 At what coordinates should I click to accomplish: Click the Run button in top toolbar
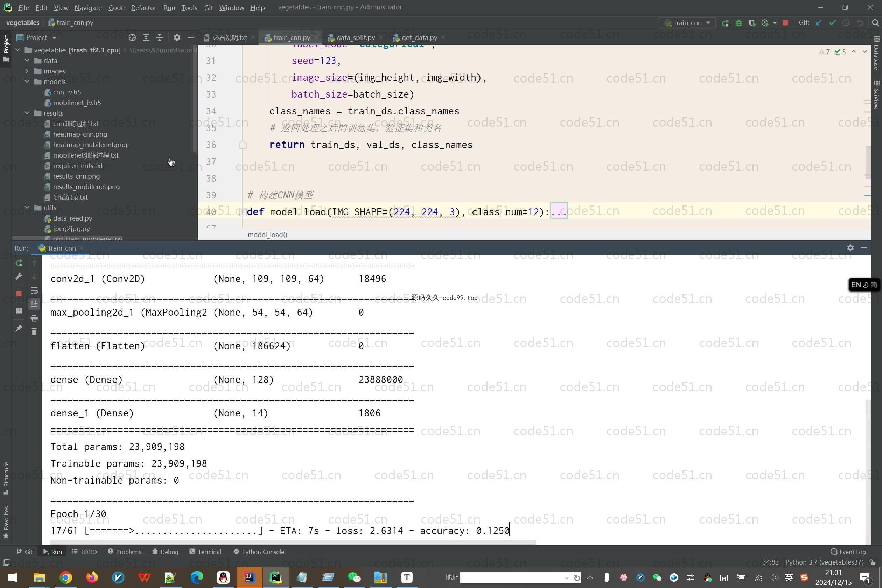pos(726,23)
